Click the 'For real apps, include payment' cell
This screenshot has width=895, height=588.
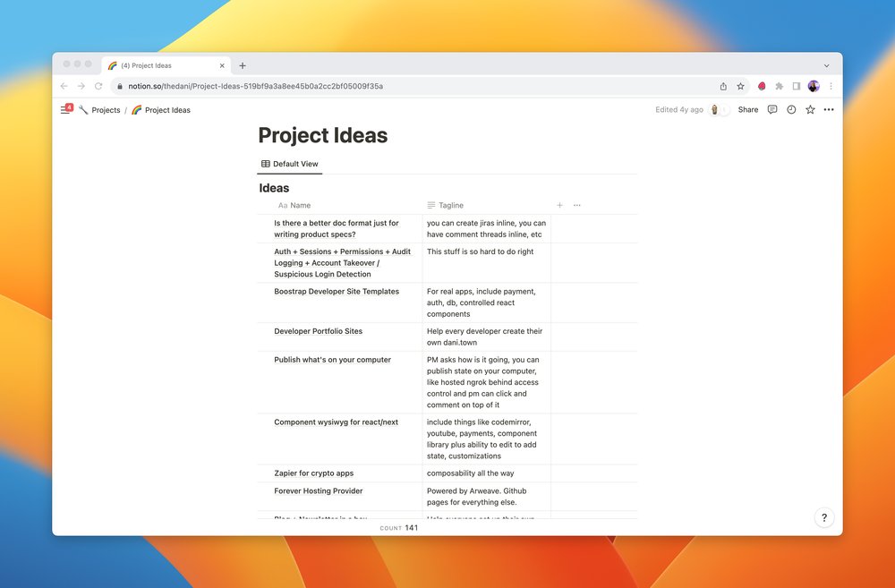point(487,303)
